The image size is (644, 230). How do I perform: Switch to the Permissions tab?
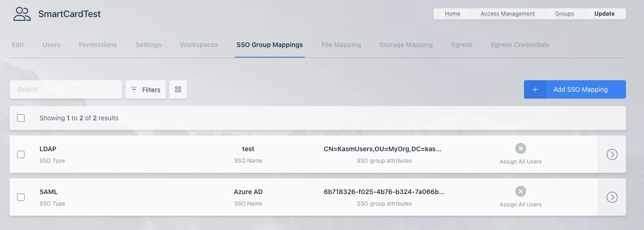(x=98, y=45)
